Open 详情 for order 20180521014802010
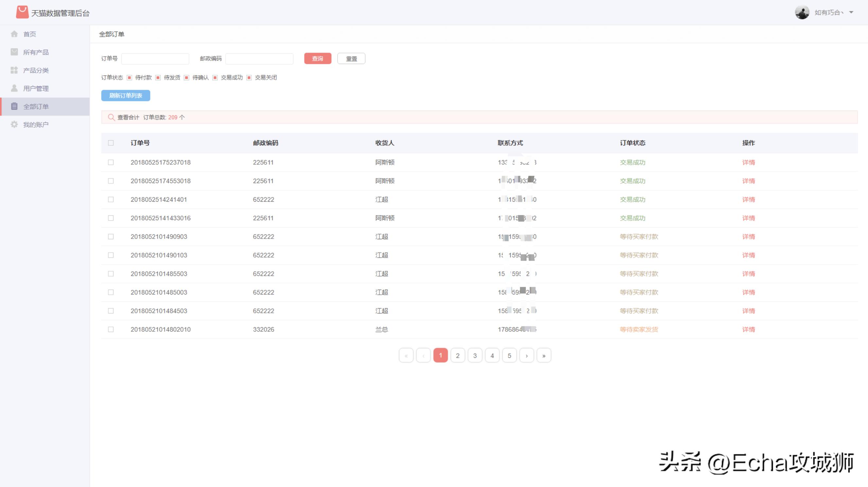Viewport: 868px width, 487px height. pyautogui.click(x=748, y=329)
